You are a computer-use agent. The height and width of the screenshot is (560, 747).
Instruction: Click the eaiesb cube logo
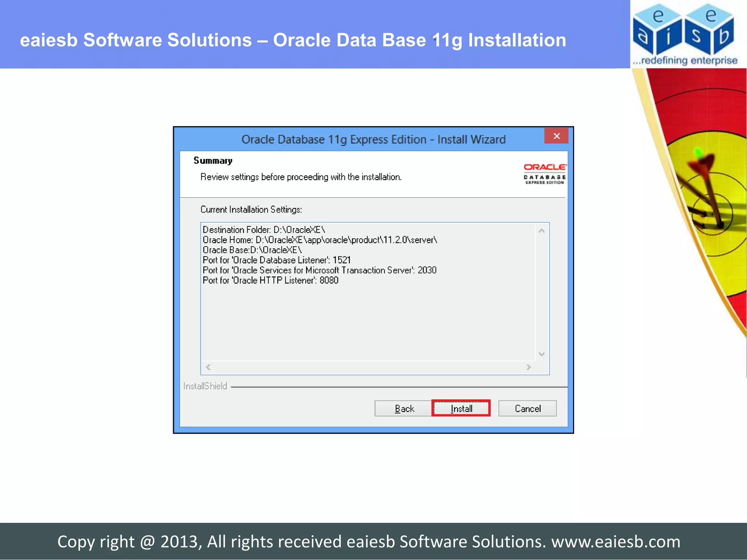684,29
